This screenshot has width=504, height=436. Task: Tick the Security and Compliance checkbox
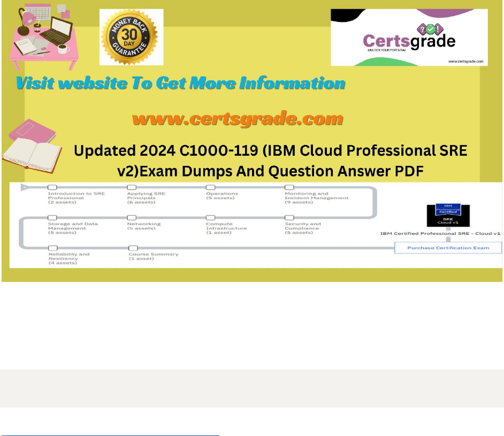coord(289,218)
